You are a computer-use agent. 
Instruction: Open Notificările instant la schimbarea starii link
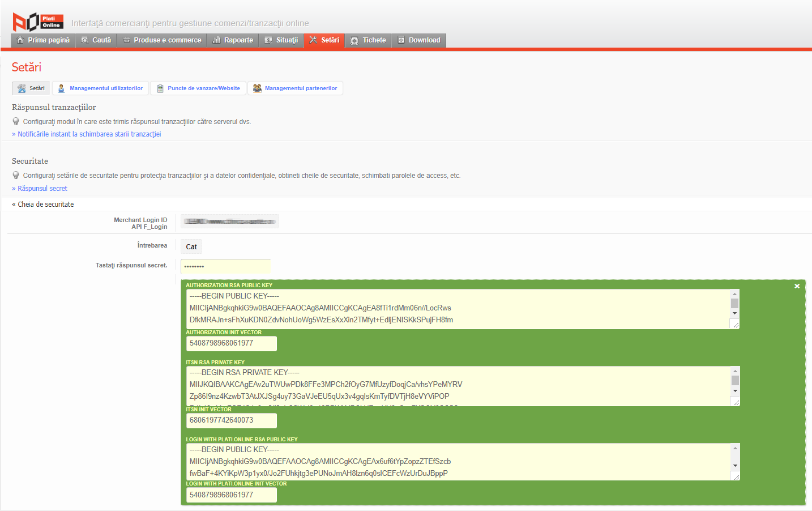[x=87, y=134]
